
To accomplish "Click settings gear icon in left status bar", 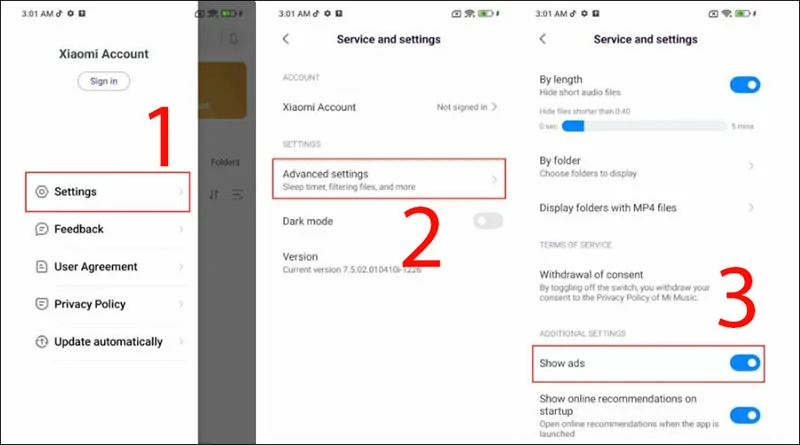I will 71,13.
